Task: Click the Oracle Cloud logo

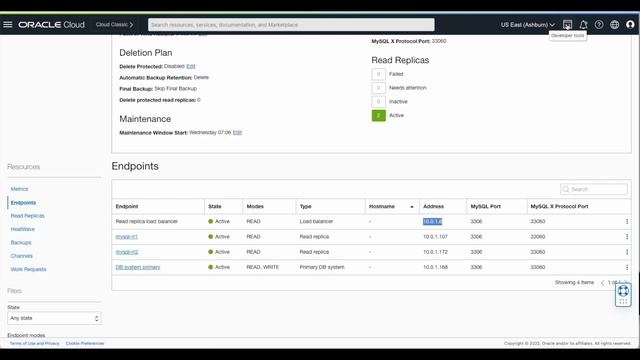Action: click(x=51, y=24)
